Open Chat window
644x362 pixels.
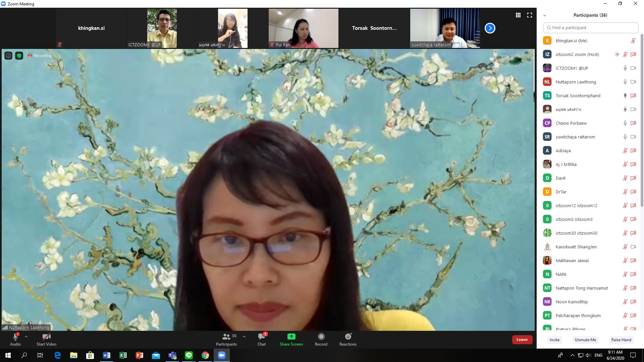point(262,339)
